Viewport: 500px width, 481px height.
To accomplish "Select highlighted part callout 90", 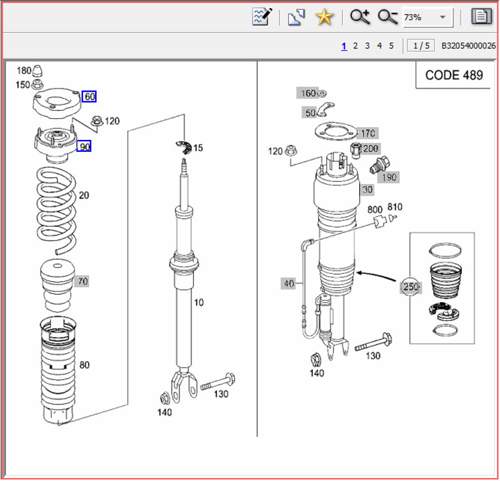I will [x=84, y=146].
